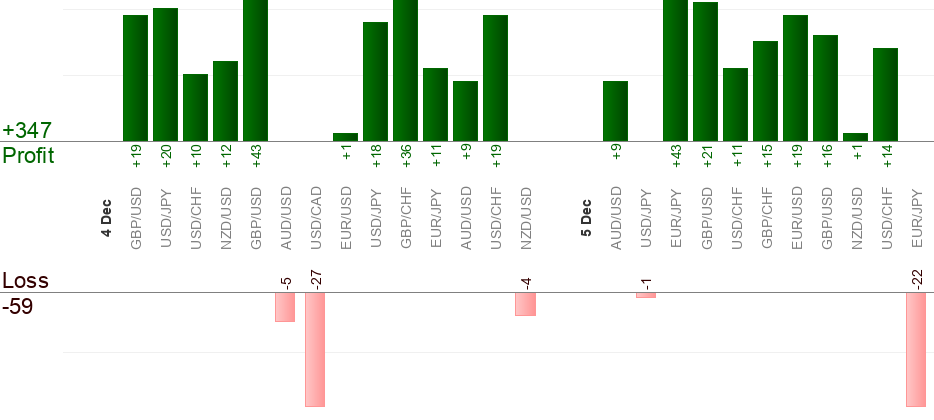Select the GBP/USD +21 profit bar
934x420 pixels.
point(705,71)
